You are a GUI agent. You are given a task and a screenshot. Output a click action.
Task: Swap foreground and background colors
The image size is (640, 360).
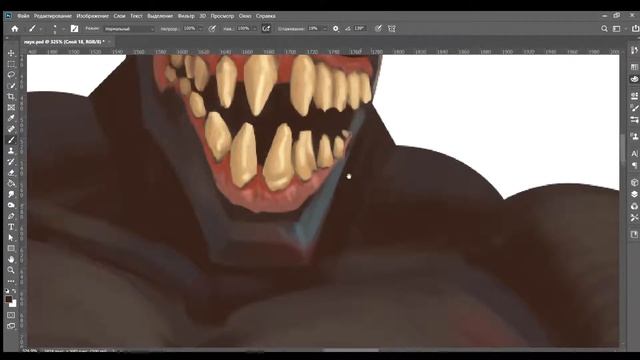click(14, 291)
